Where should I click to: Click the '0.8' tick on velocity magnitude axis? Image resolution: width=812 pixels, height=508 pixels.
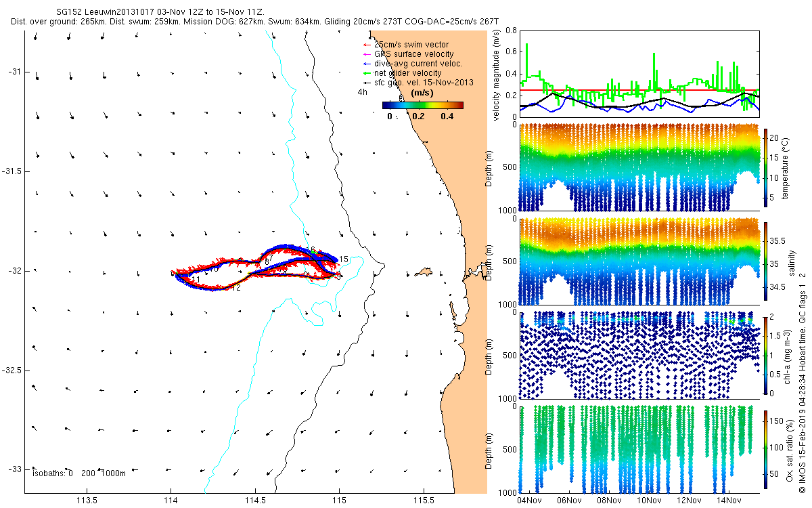[x=511, y=31]
